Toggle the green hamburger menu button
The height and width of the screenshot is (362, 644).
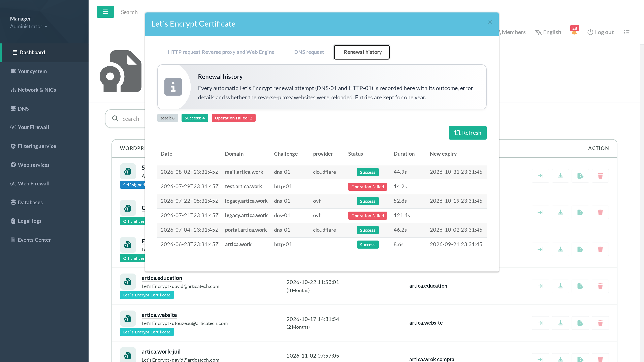point(105,12)
